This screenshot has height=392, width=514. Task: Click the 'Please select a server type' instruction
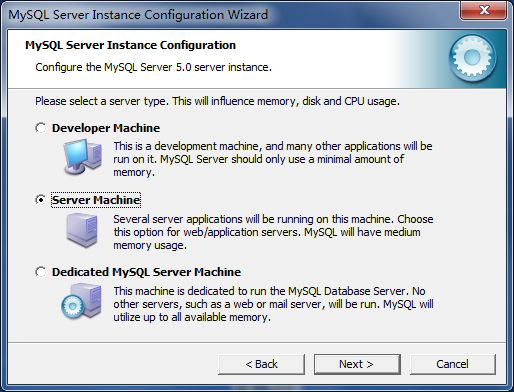click(x=217, y=101)
